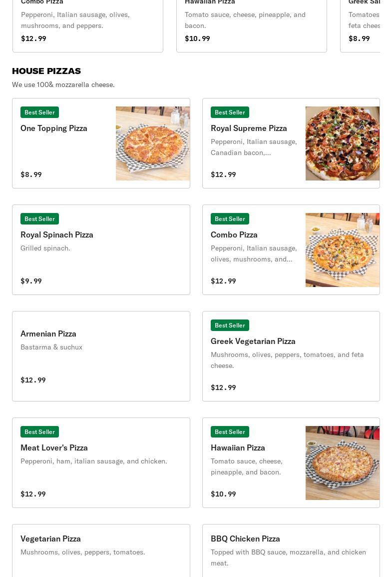Open the top carousel Combo Pizza card

pos(88,26)
